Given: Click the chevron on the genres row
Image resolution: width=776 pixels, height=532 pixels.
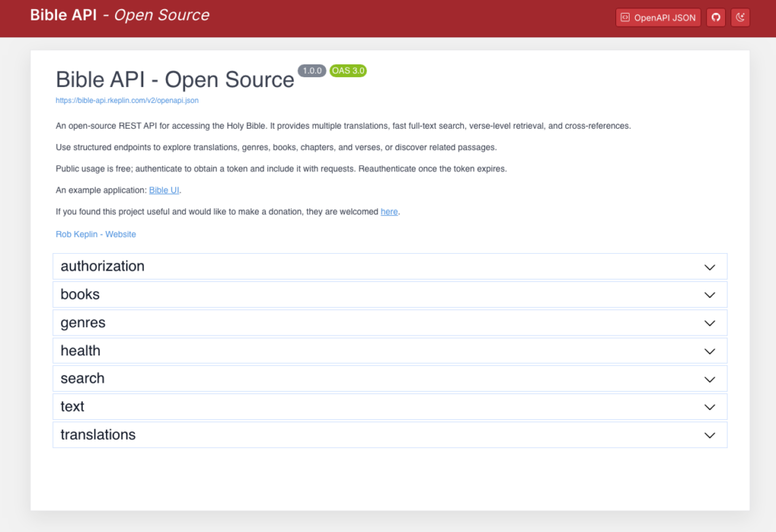Looking at the screenshot, I should click(709, 323).
